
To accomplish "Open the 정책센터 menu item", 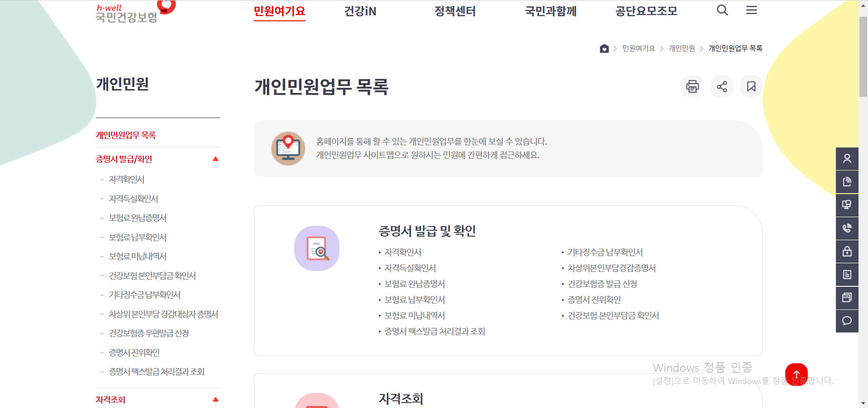I will pos(455,11).
